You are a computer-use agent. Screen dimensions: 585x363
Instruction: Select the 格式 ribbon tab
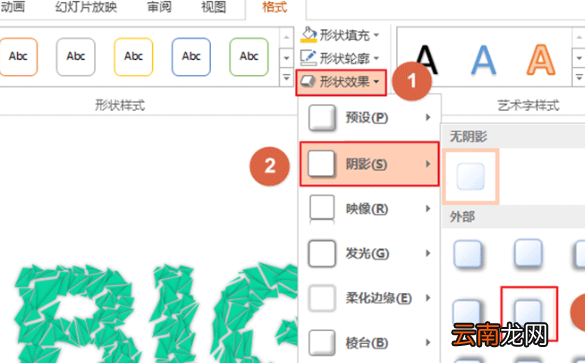275,7
